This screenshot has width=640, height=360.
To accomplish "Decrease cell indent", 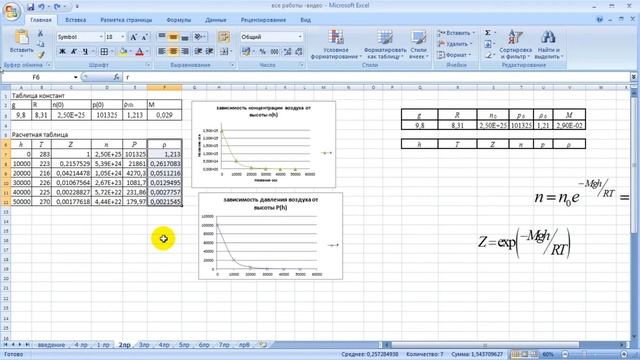I will click(198, 51).
